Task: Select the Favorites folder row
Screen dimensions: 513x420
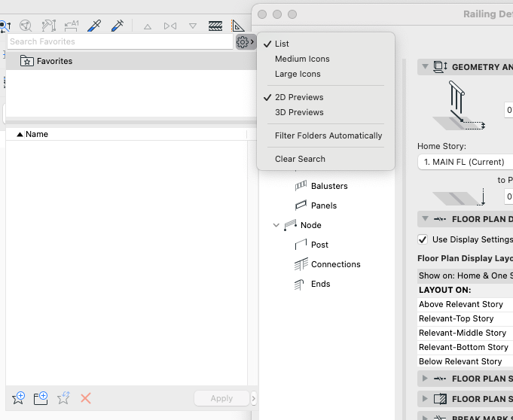Action: 131,61
